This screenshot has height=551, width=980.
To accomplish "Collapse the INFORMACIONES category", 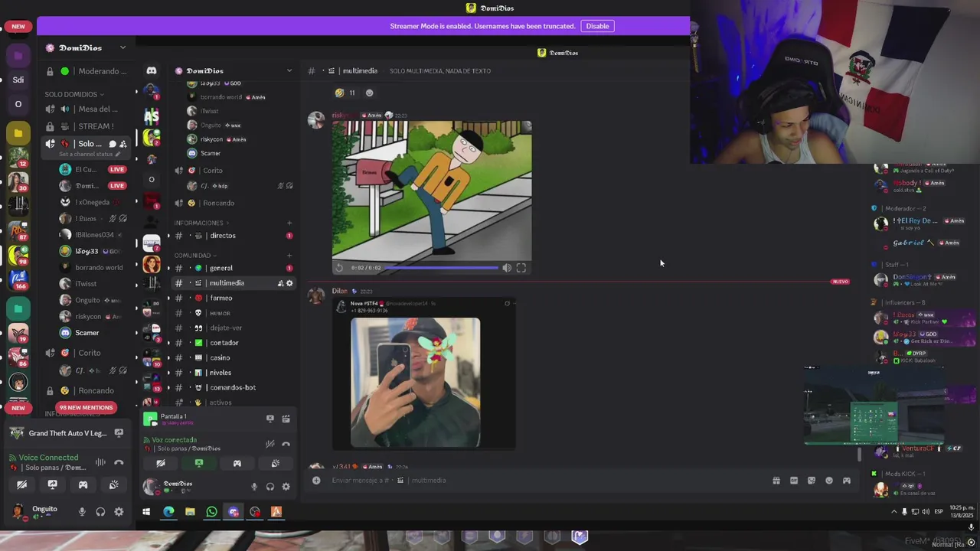I will [x=201, y=223].
